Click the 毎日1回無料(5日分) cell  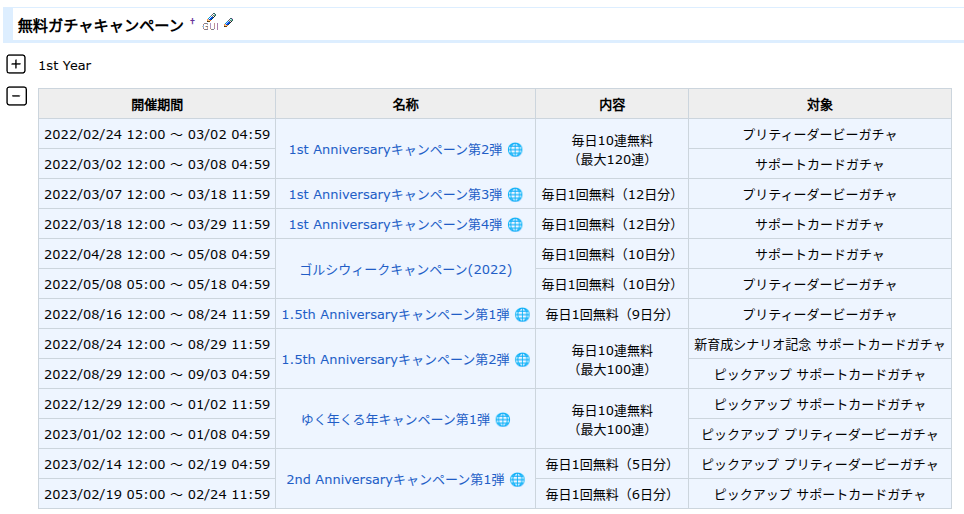pyautogui.click(x=612, y=464)
